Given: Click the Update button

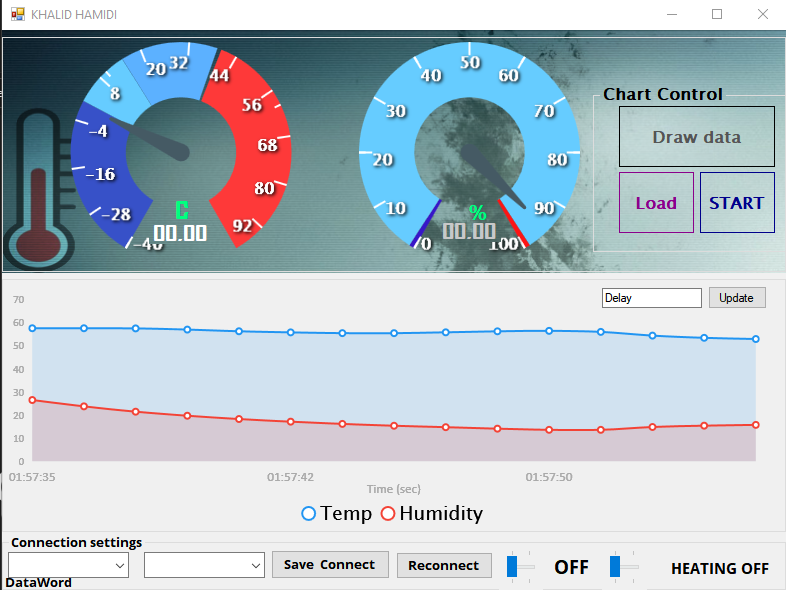Looking at the screenshot, I should [737, 298].
